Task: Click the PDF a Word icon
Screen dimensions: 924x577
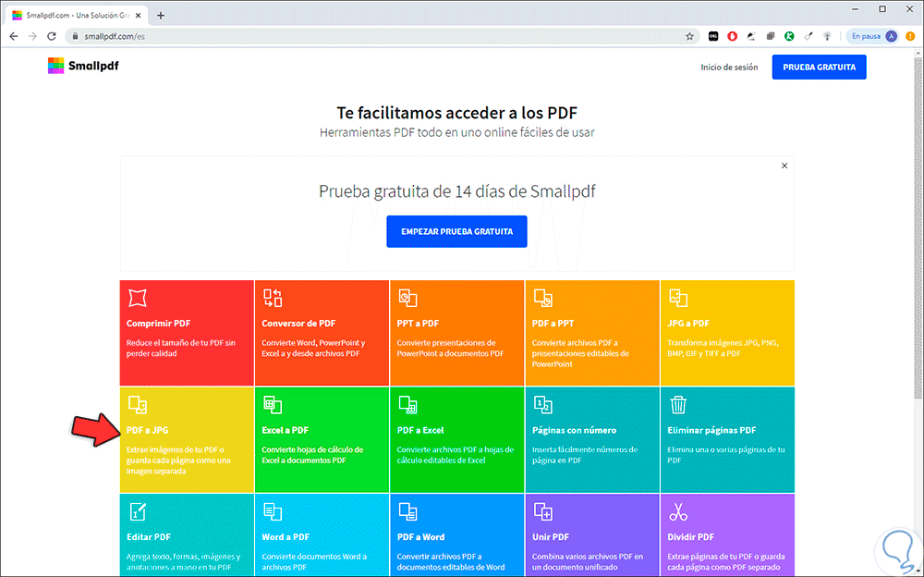Action: tap(407, 511)
